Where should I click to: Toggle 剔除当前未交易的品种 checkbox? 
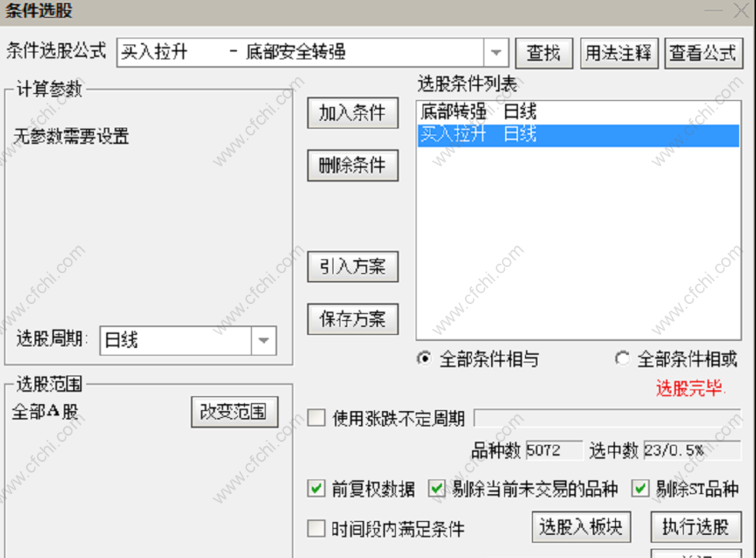click(437, 489)
